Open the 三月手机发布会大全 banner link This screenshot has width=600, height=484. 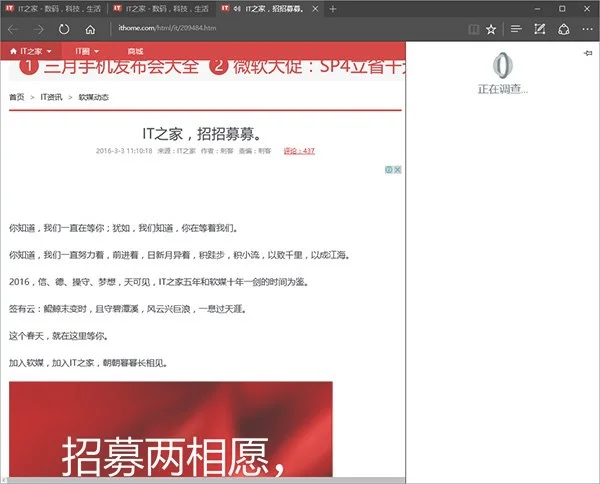click(x=109, y=67)
